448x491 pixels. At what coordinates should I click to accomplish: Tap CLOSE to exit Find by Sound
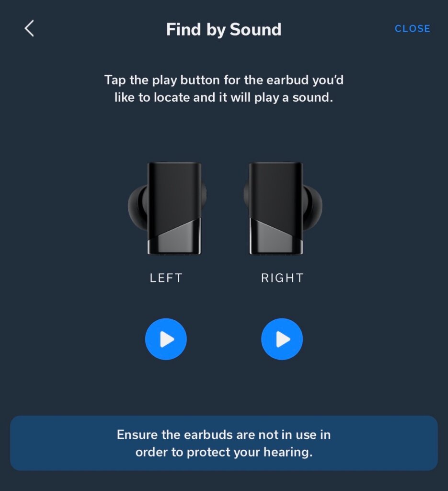(413, 28)
